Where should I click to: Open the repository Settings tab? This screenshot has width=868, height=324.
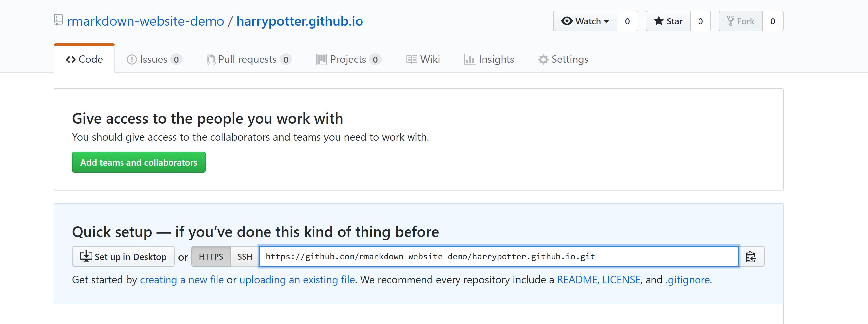[x=563, y=59]
